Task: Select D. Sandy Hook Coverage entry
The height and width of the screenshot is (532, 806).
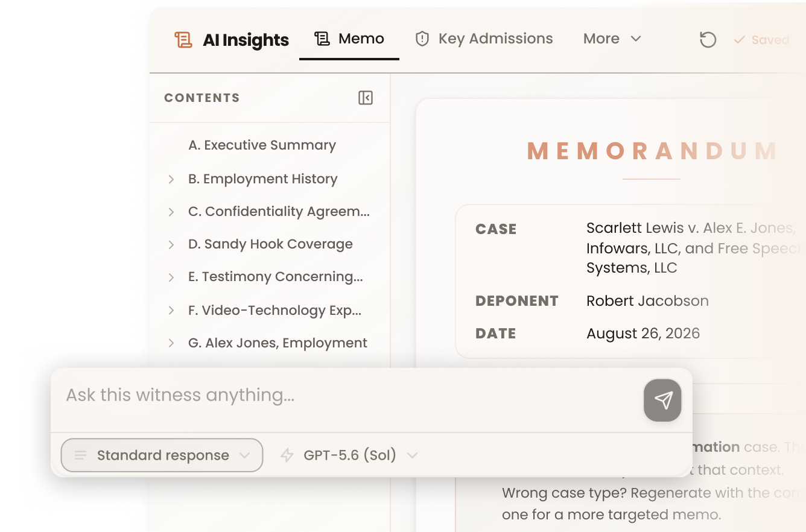Action: [x=270, y=244]
